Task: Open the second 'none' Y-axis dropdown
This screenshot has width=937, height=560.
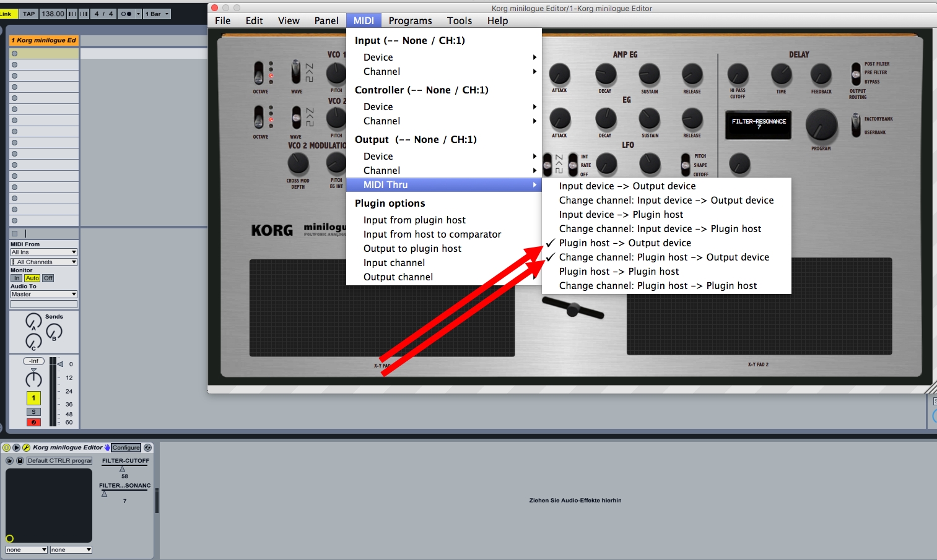Action: [71, 549]
